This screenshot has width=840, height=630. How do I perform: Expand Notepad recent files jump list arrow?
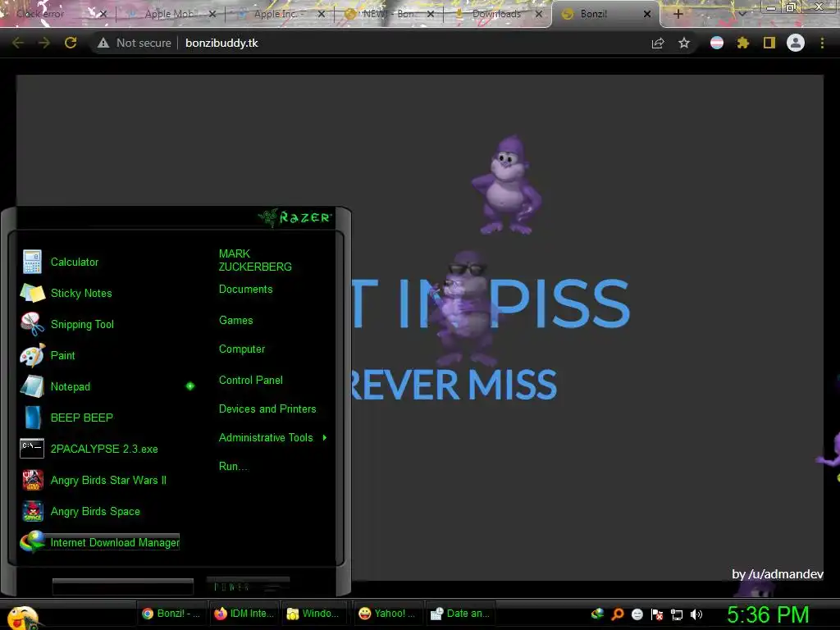pyautogui.click(x=190, y=386)
